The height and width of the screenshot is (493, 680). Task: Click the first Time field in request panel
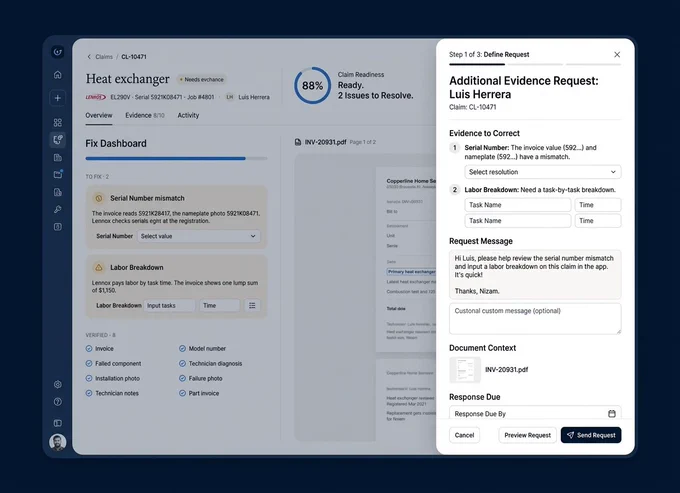[x=598, y=205]
